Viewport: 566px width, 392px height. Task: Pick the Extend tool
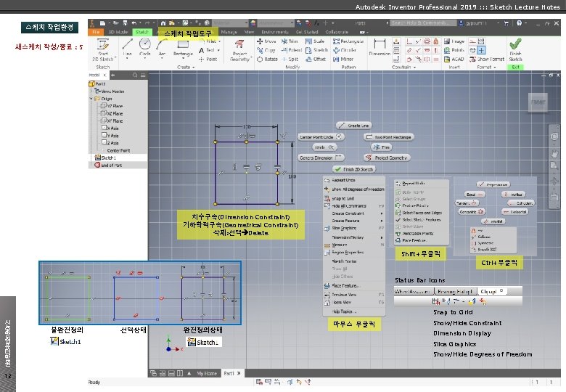coord(292,50)
